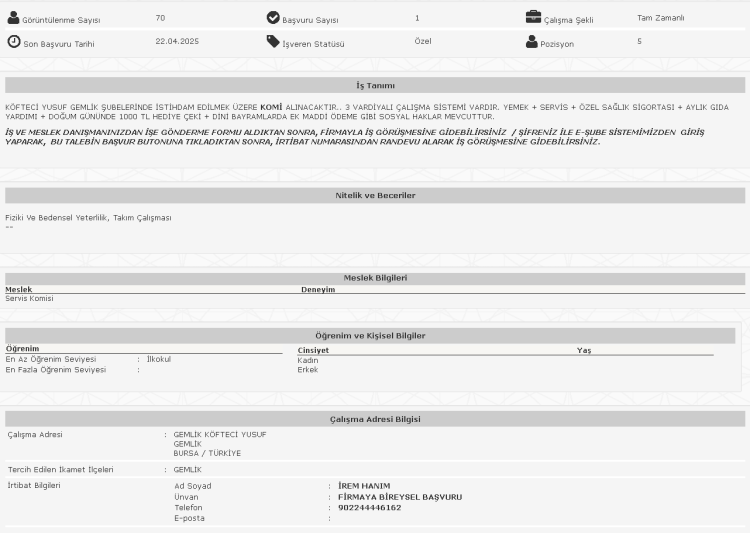Click the Servis Komisi occupation entry
This screenshot has height=533, width=750.
pos(29,298)
